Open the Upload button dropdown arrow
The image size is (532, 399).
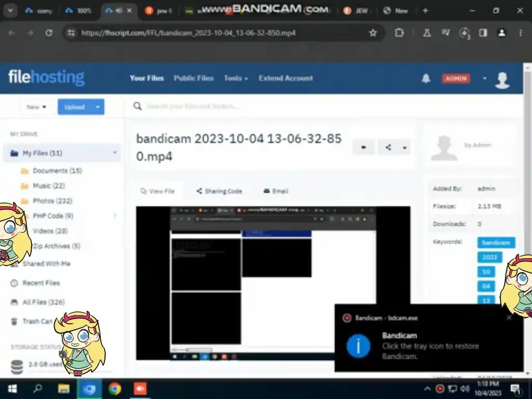(98, 107)
